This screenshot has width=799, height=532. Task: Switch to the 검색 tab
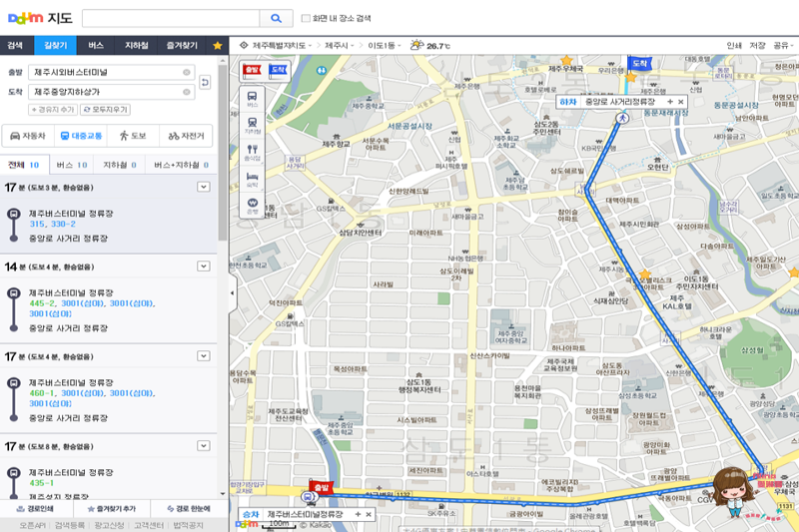click(x=15, y=45)
